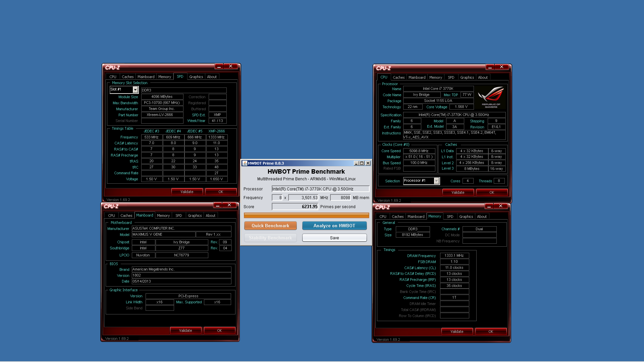The height and width of the screenshot is (362, 644).
Task: Open Mainboard tab in CPU info CPU-Z window
Action: [x=417, y=77]
